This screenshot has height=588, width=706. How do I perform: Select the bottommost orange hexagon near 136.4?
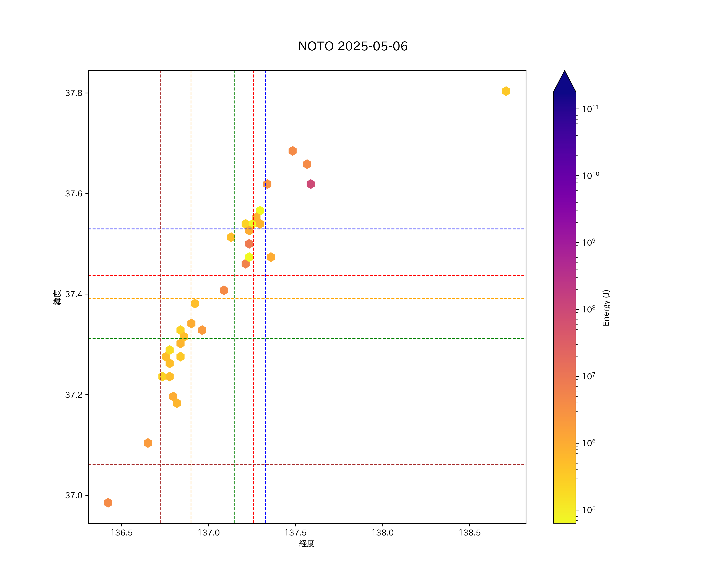pos(108,503)
